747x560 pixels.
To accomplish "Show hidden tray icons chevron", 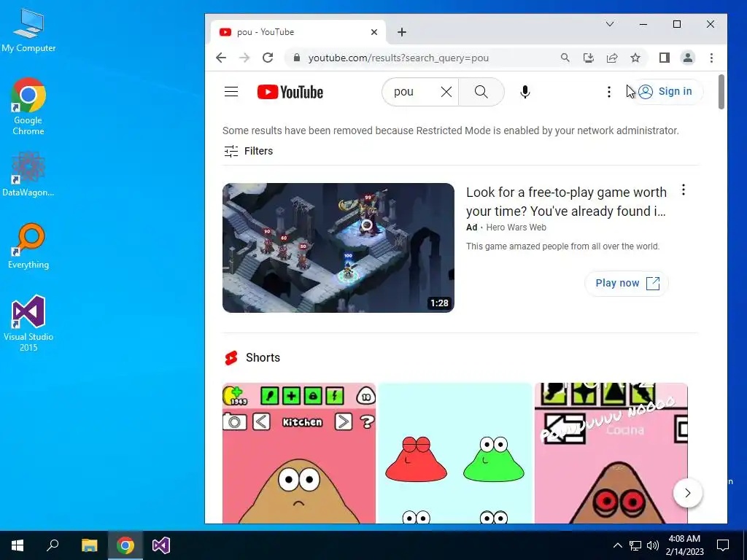I will click(x=617, y=545).
